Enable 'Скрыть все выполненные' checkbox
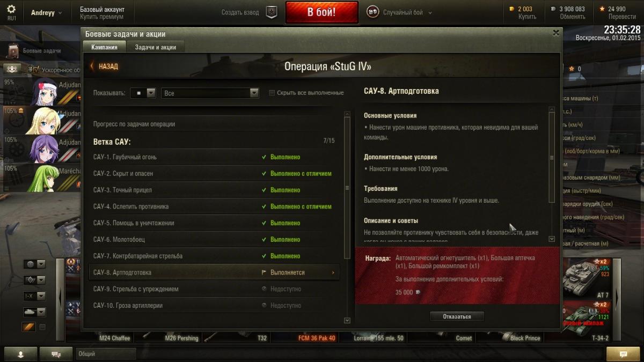Viewport: 644px width, 362px height. click(x=272, y=93)
